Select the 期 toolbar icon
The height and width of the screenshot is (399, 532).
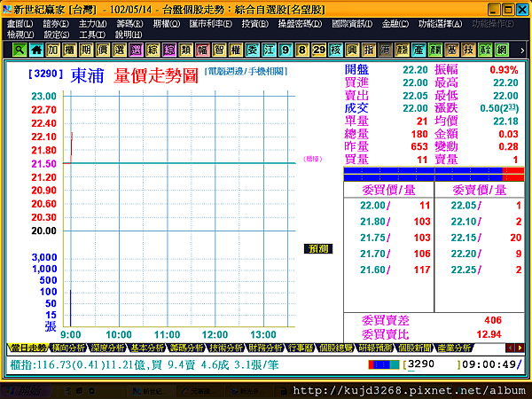point(86,50)
